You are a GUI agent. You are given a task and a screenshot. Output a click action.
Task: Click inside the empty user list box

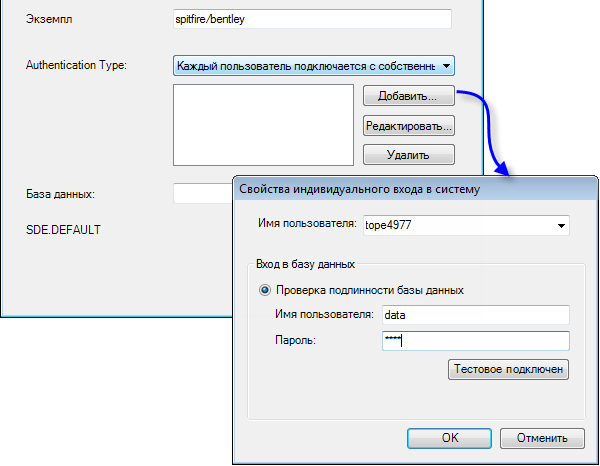263,123
